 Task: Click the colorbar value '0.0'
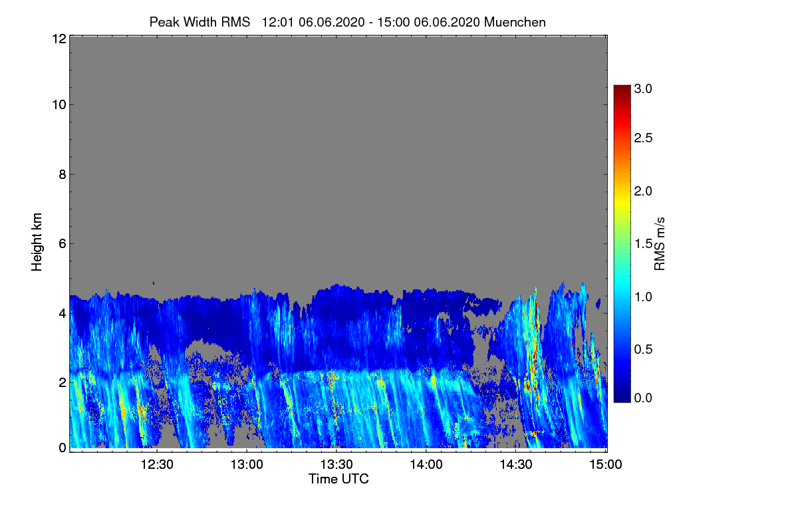pos(644,398)
